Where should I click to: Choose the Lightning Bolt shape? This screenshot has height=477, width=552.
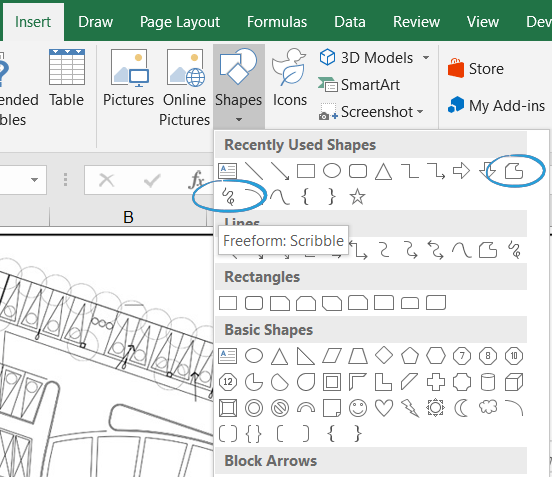click(410, 408)
